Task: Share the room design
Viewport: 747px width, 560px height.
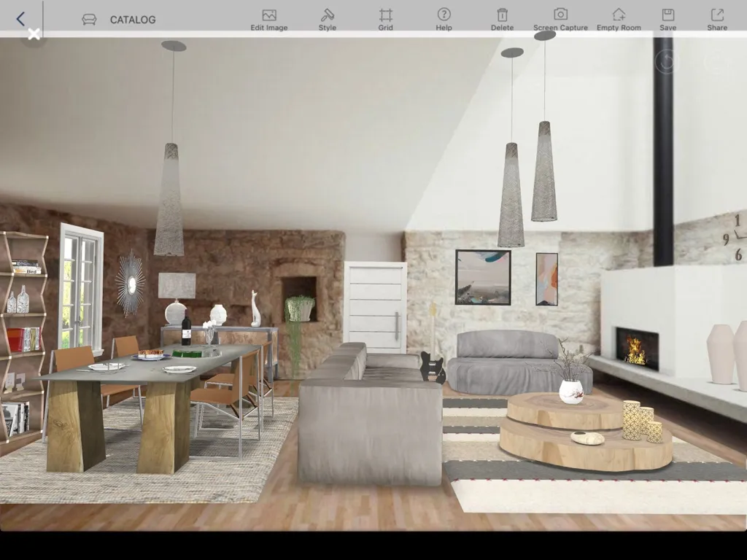Action: coord(717,20)
